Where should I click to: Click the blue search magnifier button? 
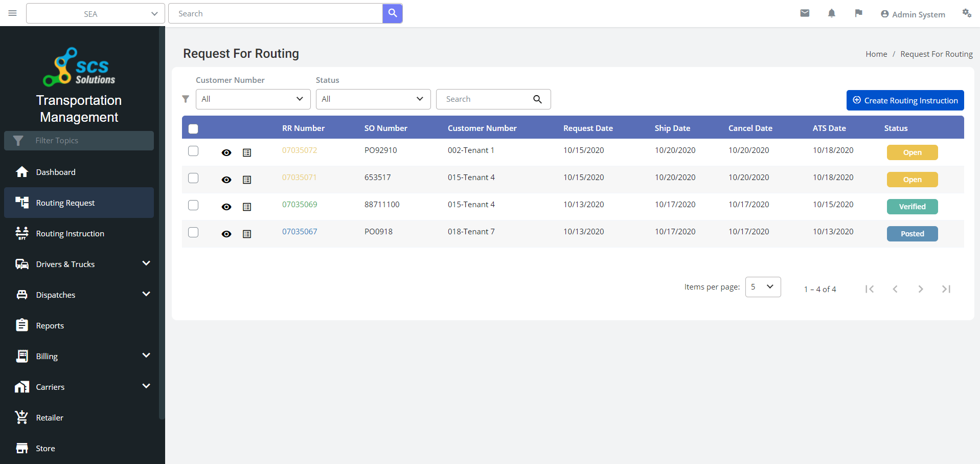pyautogui.click(x=393, y=13)
